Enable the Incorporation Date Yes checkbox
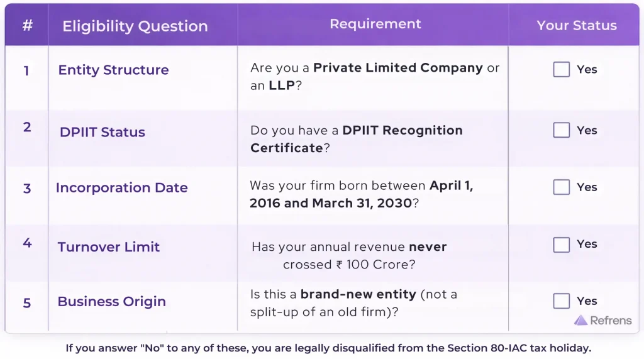Image resolution: width=644 pixels, height=359 pixels. point(562,187)
